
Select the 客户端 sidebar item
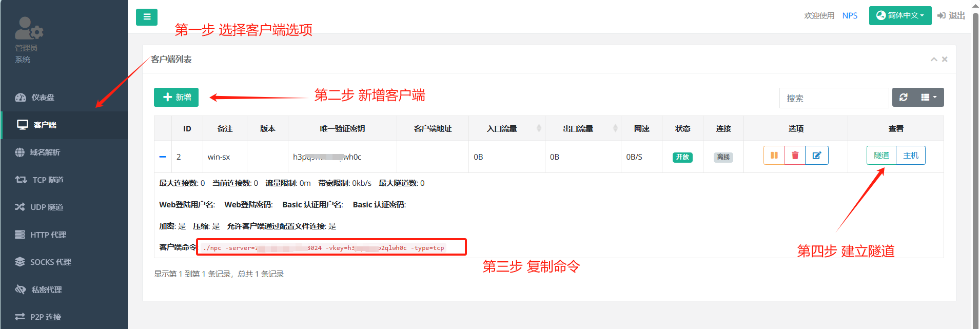64,125
